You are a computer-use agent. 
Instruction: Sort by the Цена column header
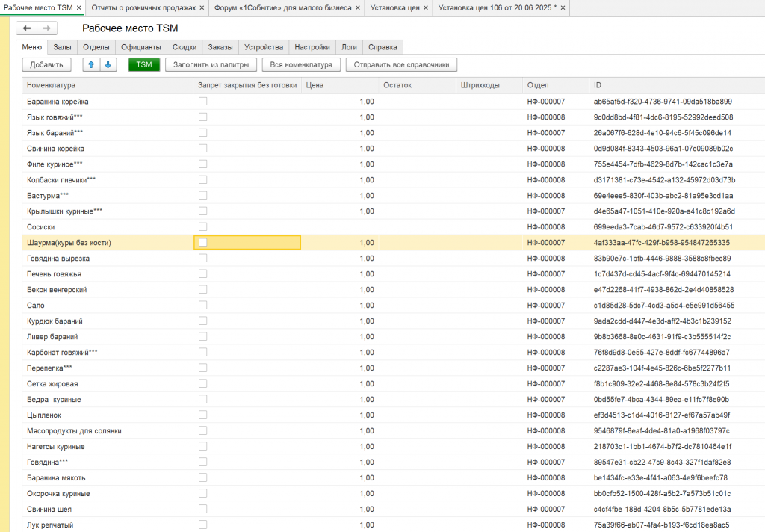coord(340,85)
